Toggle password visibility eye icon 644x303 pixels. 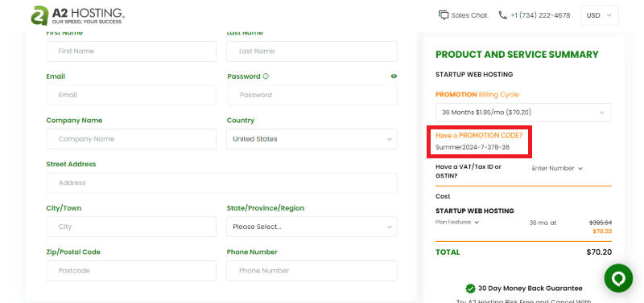click(x=394, y=76)
